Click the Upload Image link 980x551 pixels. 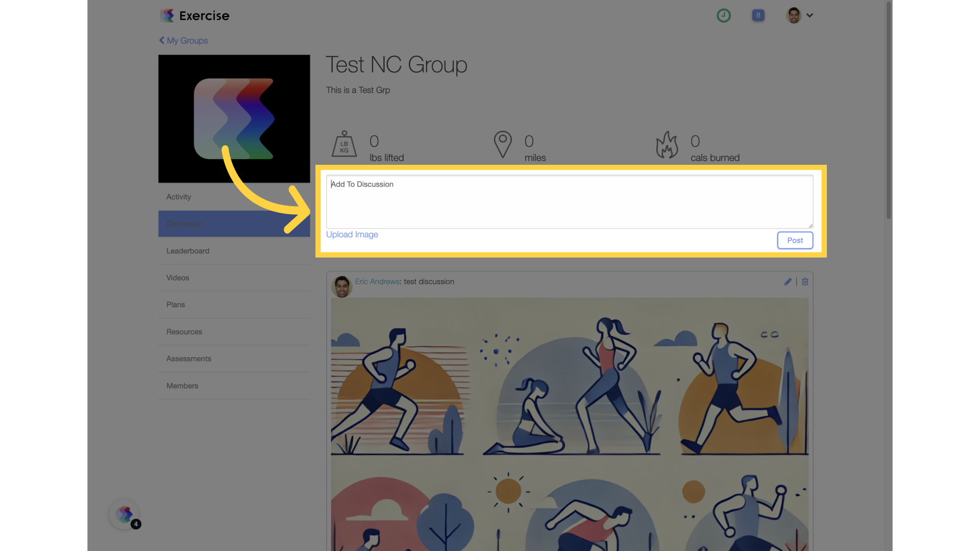(352, 235)
